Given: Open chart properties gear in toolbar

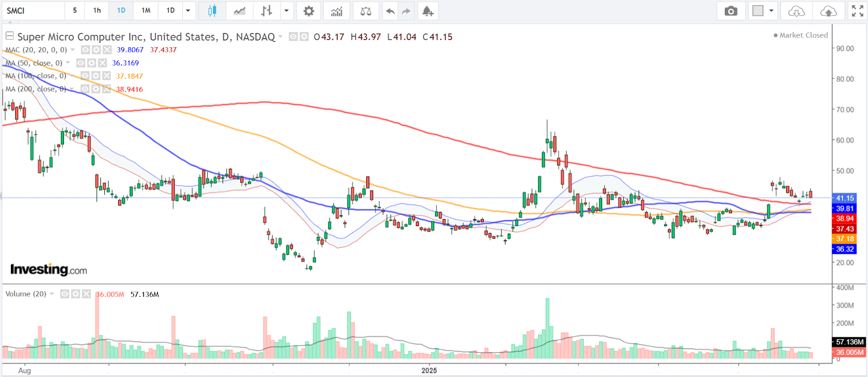Looking at the screenshot, I should coord(309,11).
